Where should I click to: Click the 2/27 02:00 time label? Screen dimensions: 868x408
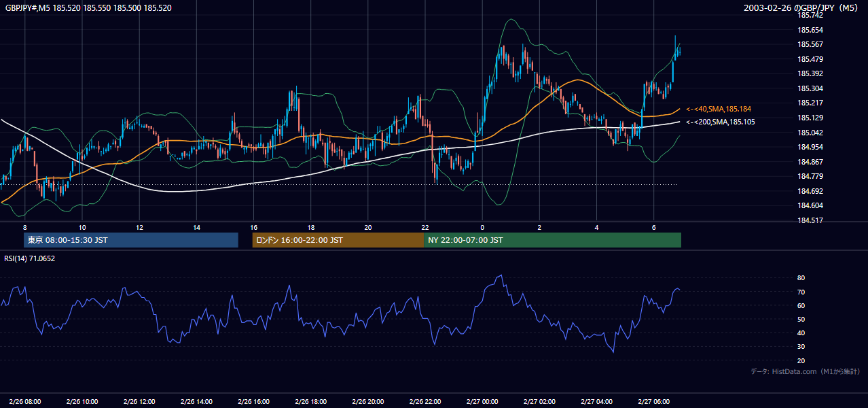tap(539, 402)
